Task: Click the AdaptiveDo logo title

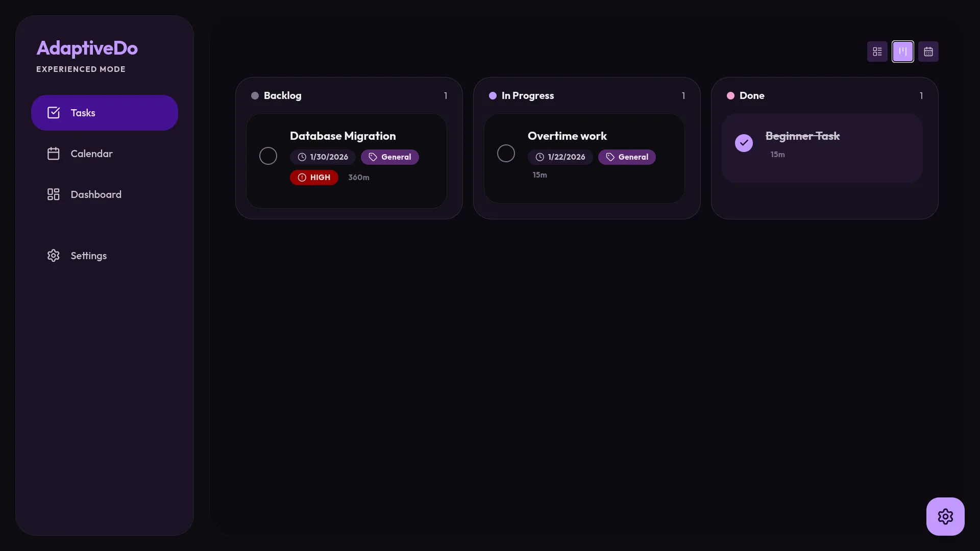Action: pyautogui.click(x=87, y=48)
